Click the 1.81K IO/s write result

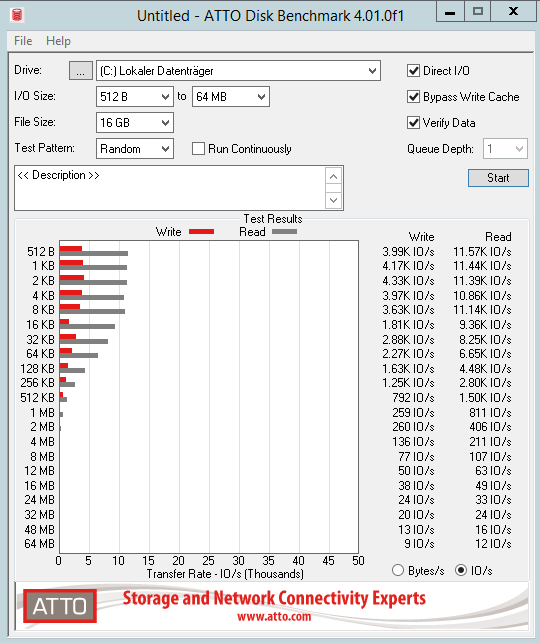pyautogui.click(x=408, y=325)
